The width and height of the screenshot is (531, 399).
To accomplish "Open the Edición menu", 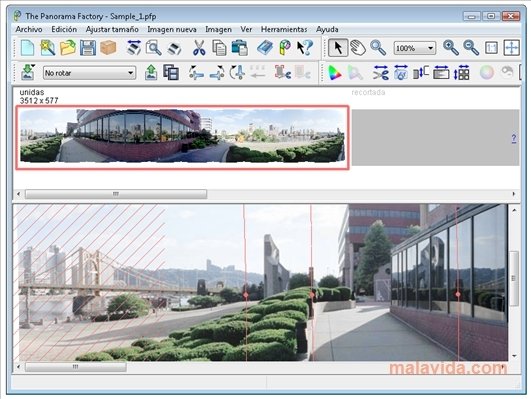I will click(64, 29).
